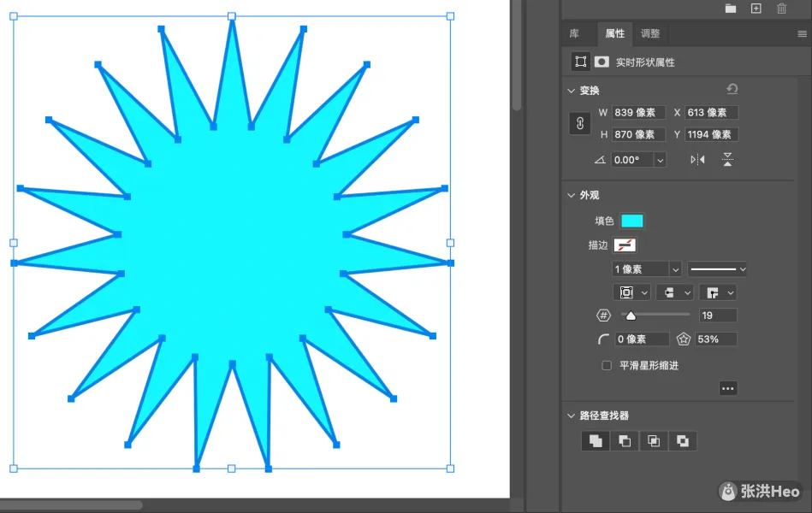The width and height of the screenshot is (812, 513).
Task: Switch to the 调整 tab
Action: (650, 34)
